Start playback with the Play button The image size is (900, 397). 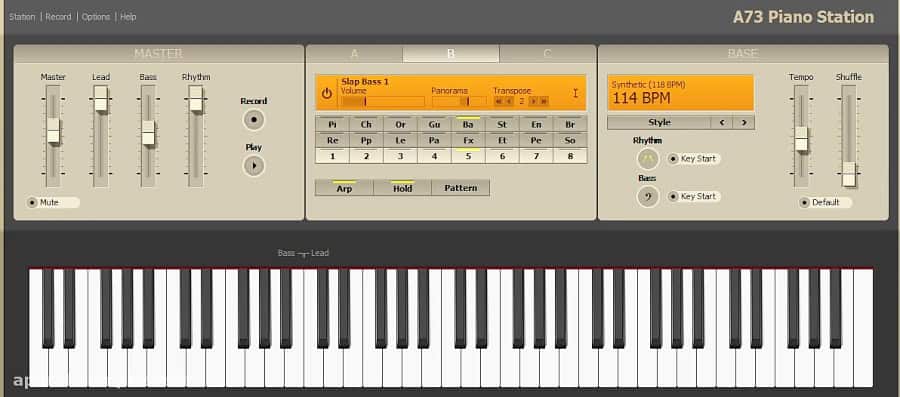point(254,166)
